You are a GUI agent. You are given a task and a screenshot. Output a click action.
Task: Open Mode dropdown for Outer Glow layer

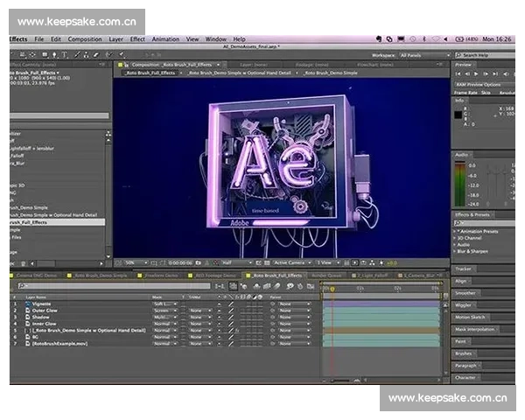click(x=164, y=311)
